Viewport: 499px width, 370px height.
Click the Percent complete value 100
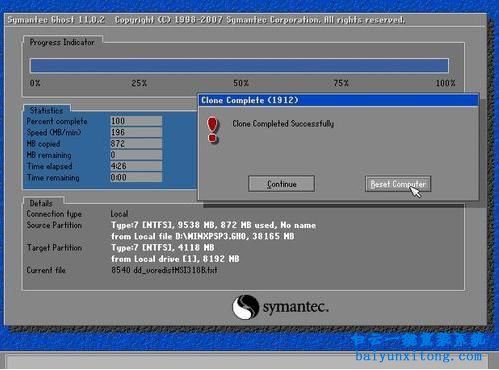click(x=136, y=121)
